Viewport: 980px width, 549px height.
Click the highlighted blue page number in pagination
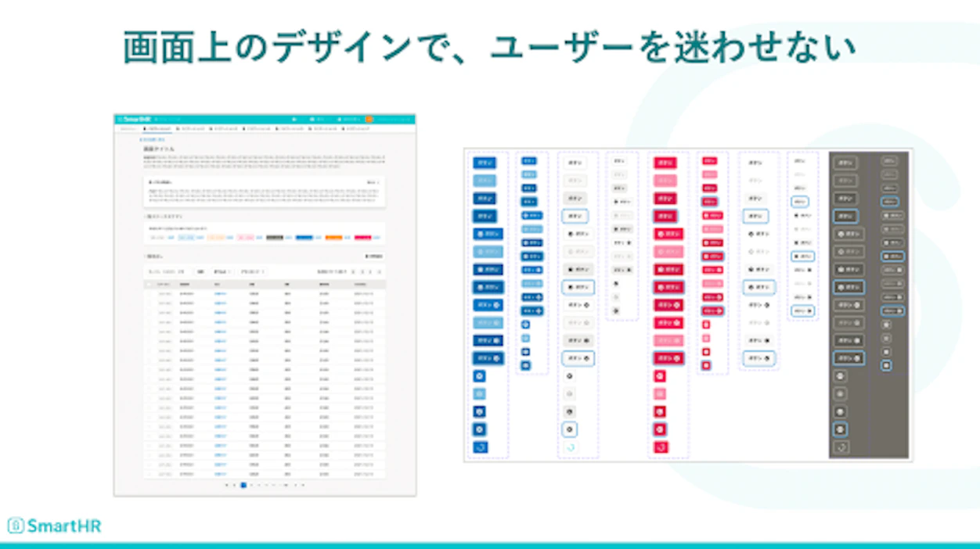tap(243, 485)
